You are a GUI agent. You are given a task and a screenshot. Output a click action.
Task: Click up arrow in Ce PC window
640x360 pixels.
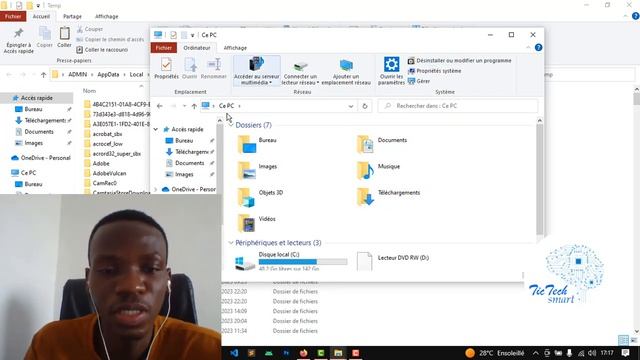tap(194, 106)
